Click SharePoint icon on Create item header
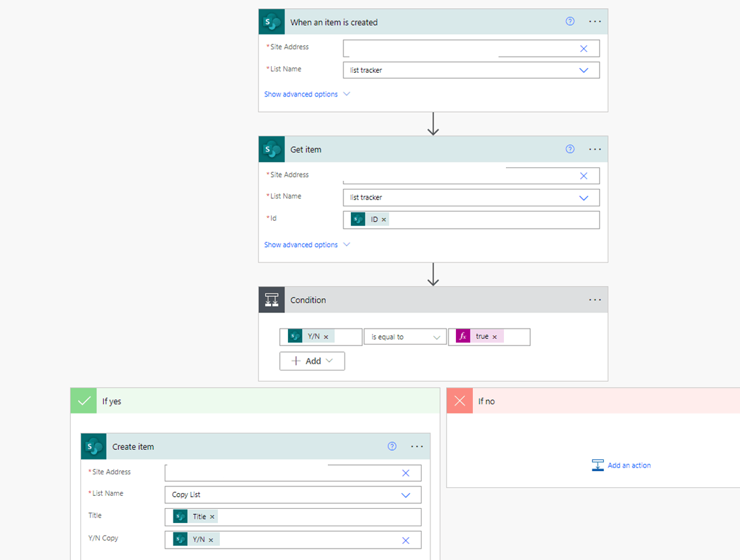The image size is (740, 560). pyautogui.click(x=94, y=446)
